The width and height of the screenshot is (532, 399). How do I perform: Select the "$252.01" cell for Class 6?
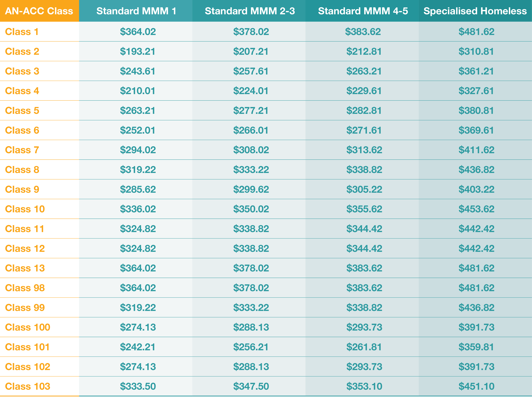138,130
